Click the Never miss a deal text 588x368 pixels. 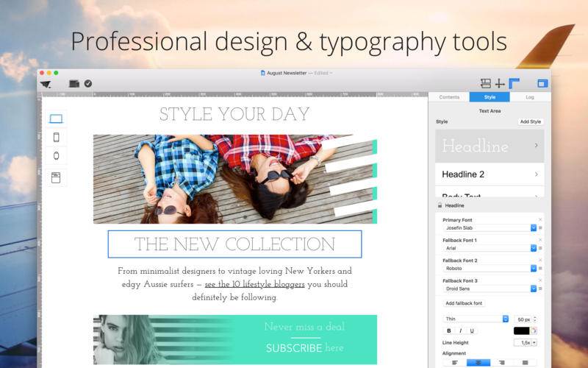[x=304, y=327]
